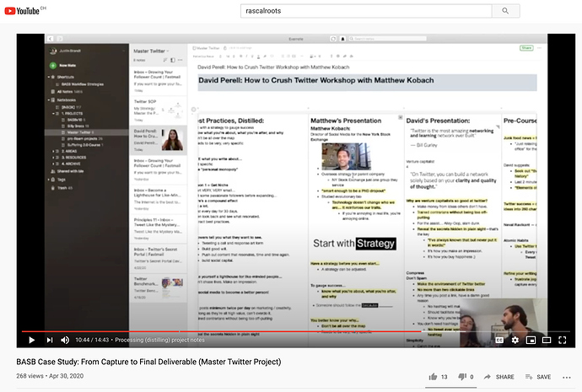Click the SAVE to playlist button
582x392 pixels.
(538, 377)
